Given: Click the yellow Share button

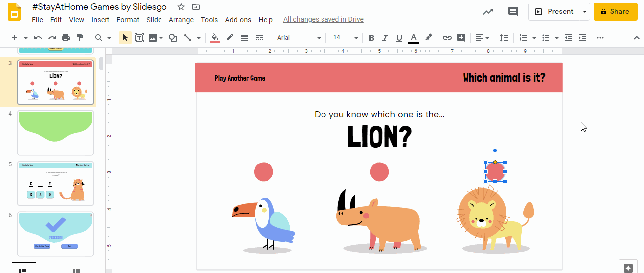Looking at the screenshot, I should pyautogui.click(x=615, y=12).
